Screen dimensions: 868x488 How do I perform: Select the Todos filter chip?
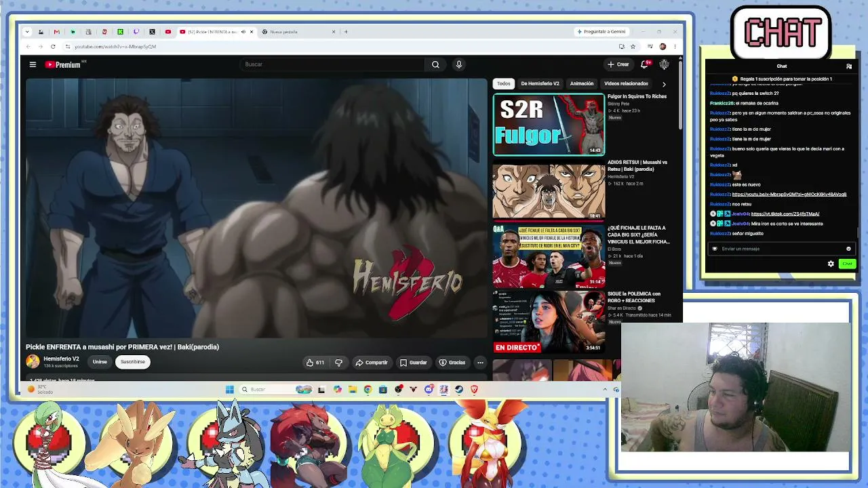click(503, 83)
